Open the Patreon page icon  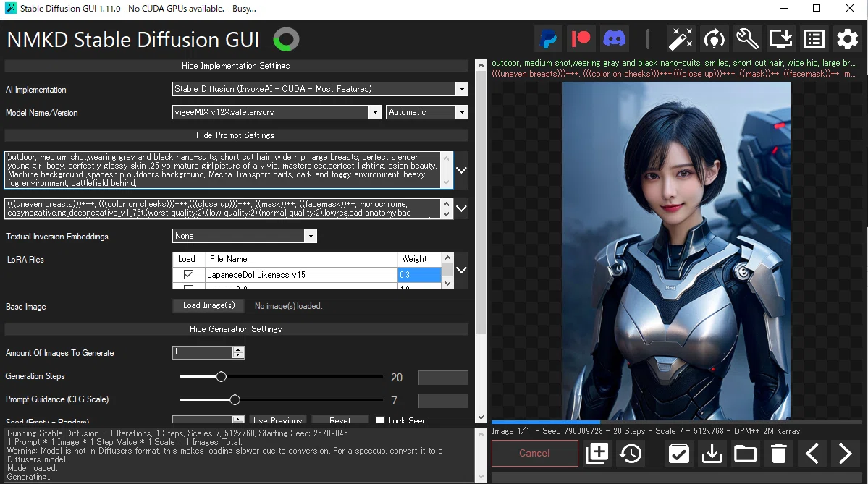[581, 39]
